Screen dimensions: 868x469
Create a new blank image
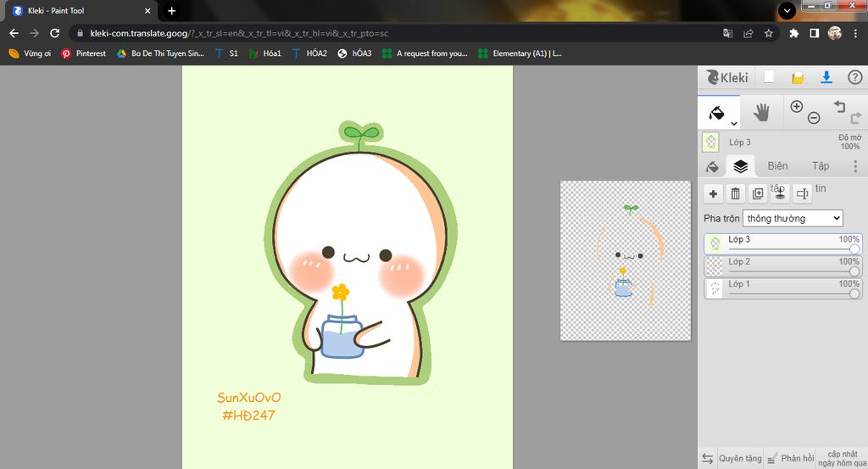(769, 77)
